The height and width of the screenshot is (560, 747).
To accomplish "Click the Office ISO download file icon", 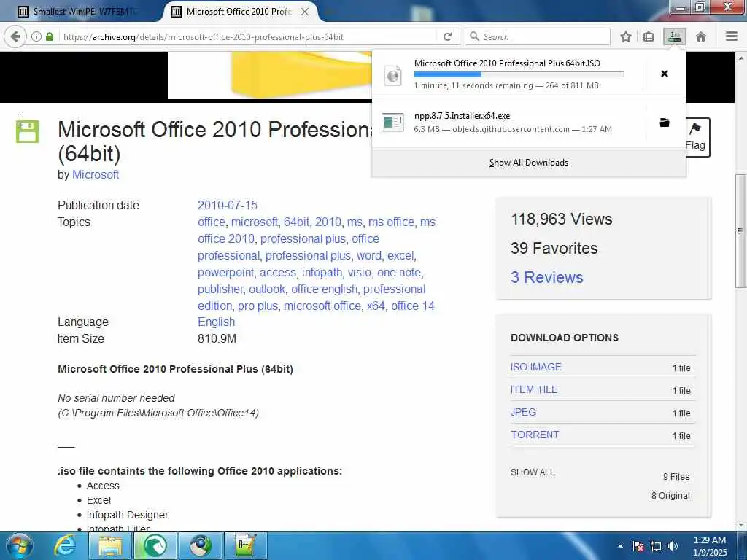I will pyautogui.click(x=392, y=74).
